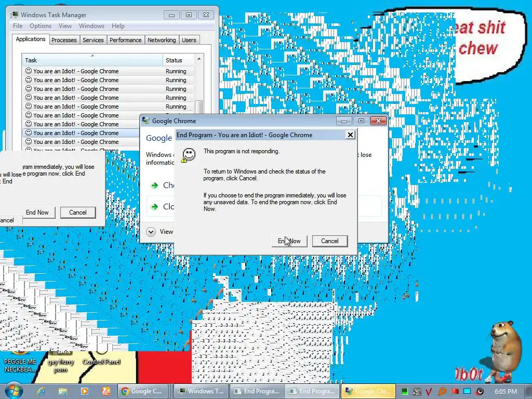Viewport: 532px width, 399px height.
Task: Switch to the Performance tab
Action: click(126, 40)
